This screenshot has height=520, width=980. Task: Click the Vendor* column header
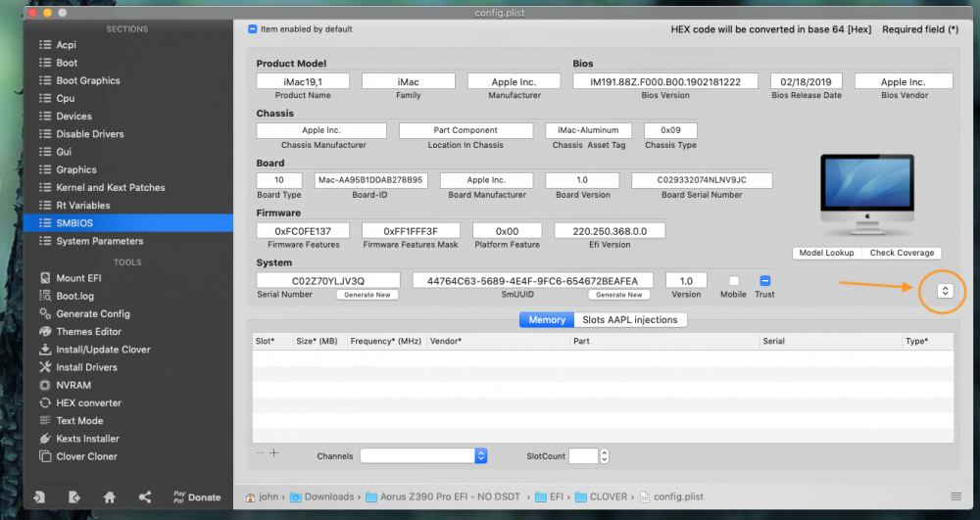498,341
